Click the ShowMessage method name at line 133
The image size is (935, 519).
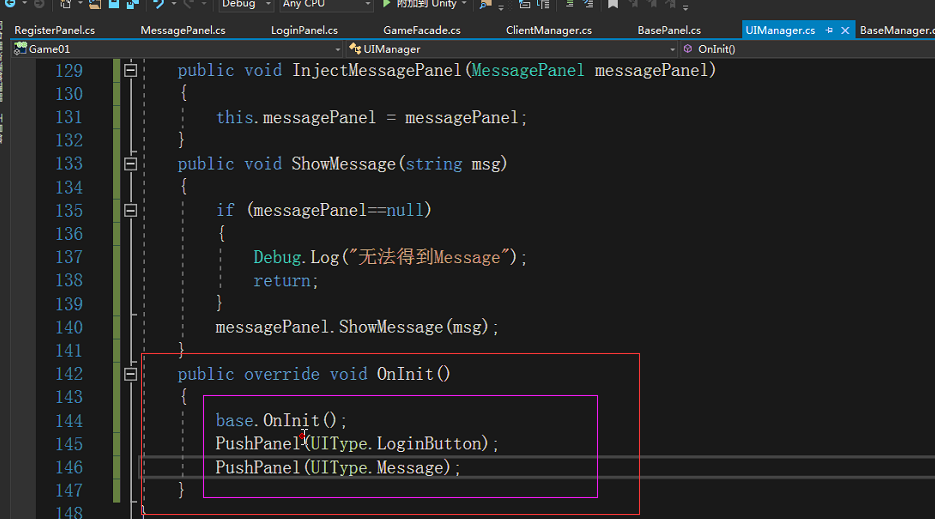coord(343,164)
